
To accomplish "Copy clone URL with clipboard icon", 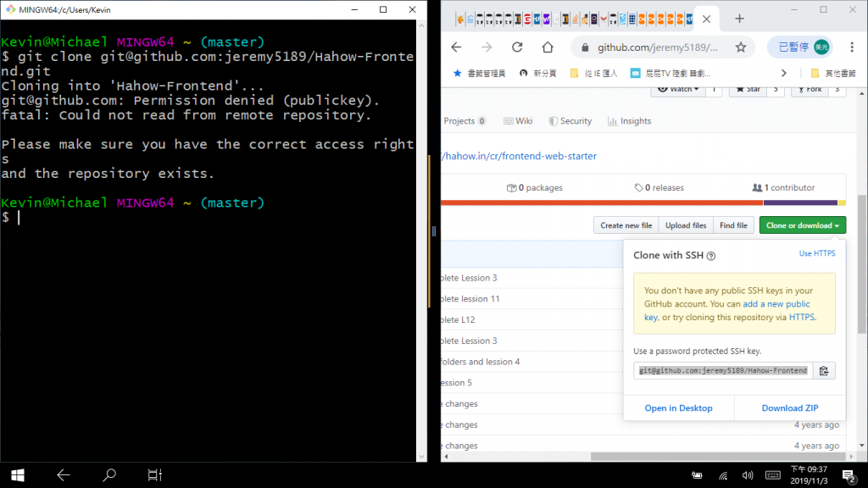I will 824,371.
